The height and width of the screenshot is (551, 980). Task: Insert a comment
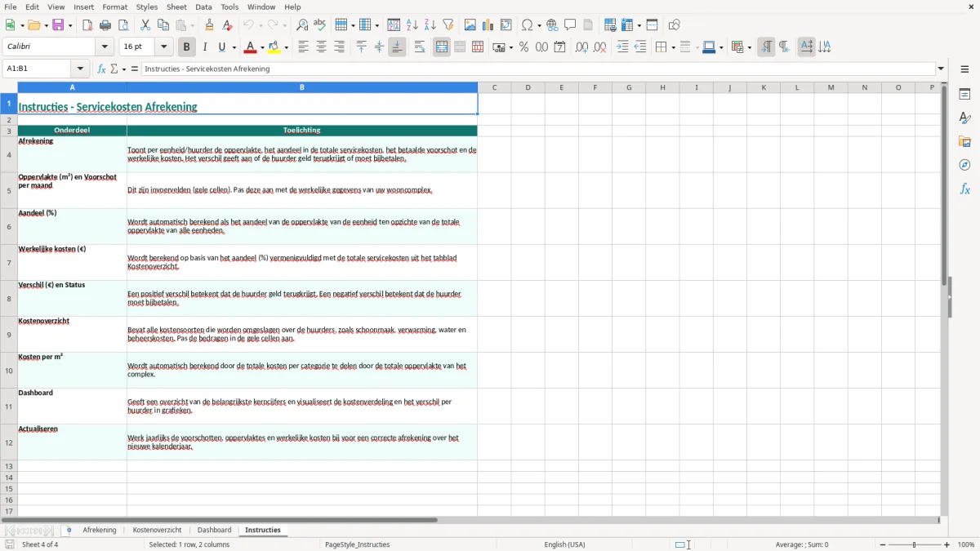(x=570, y=25)
